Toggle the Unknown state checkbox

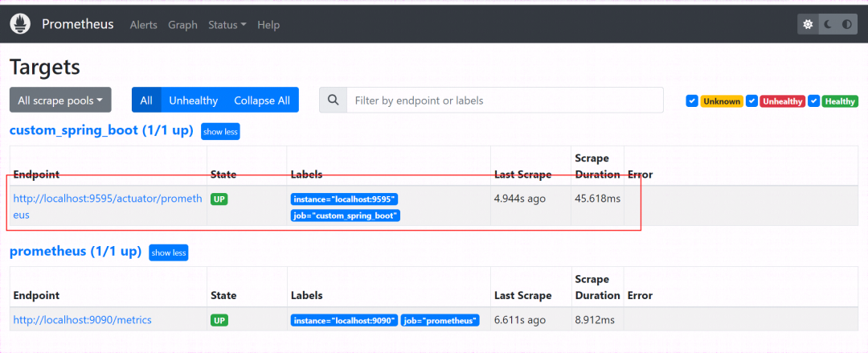click(x=691, y=101)
